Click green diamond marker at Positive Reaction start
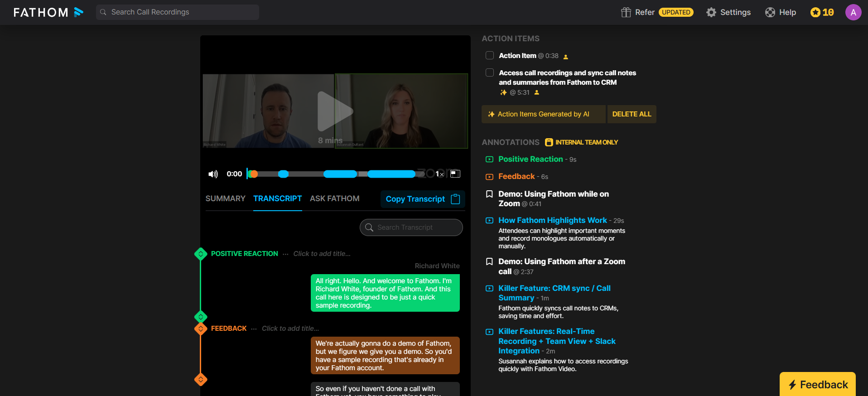Image resolution: width=868 pixels, height=396 pixels. [x=201, y=254]
